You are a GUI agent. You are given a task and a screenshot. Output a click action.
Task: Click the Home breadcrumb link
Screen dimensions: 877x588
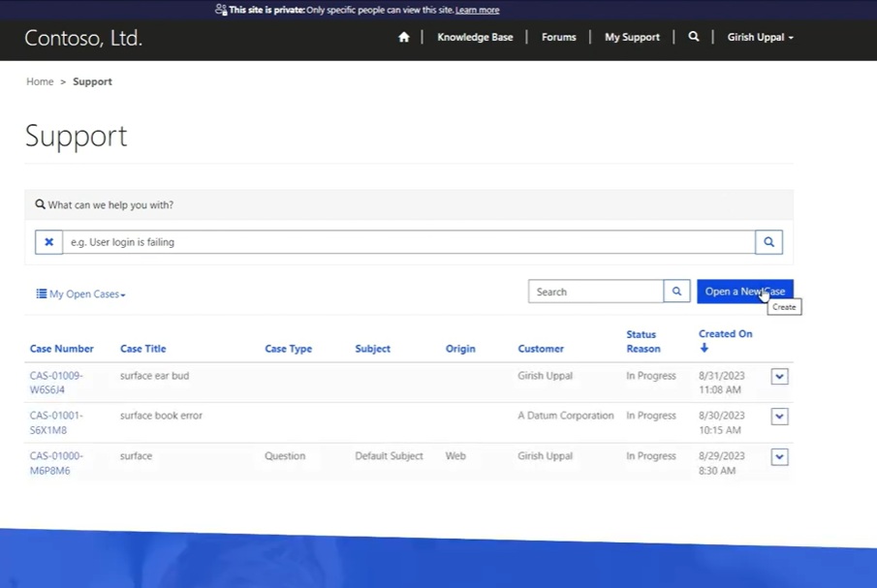point(40,81)
